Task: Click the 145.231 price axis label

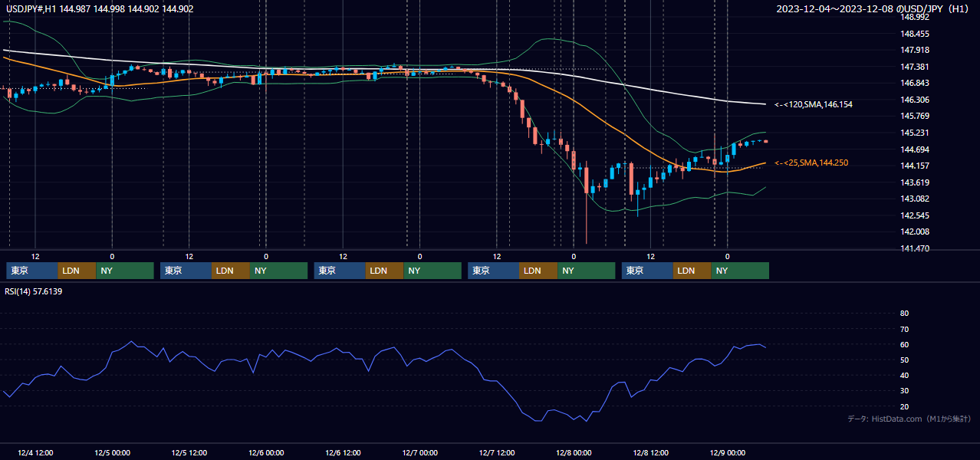Action: 915,133
